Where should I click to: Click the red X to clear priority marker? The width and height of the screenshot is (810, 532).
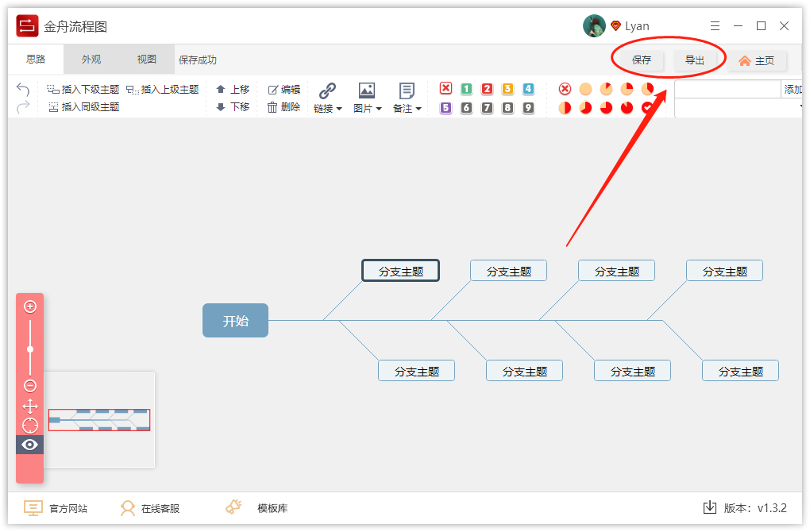coord(445,89)
